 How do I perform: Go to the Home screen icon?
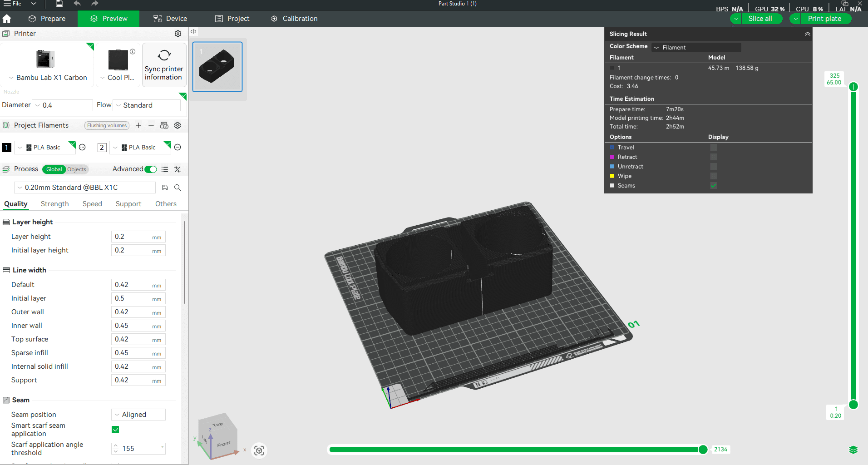(x=7, y=19)
